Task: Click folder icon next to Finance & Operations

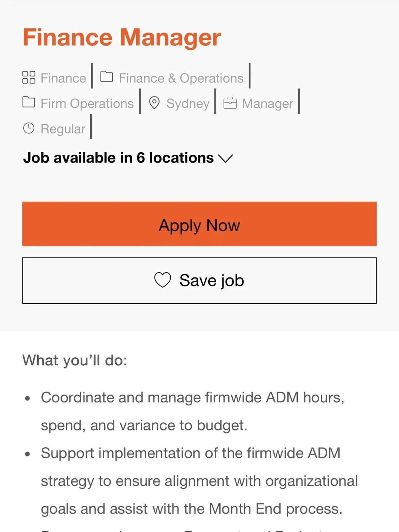Action: 107,77
